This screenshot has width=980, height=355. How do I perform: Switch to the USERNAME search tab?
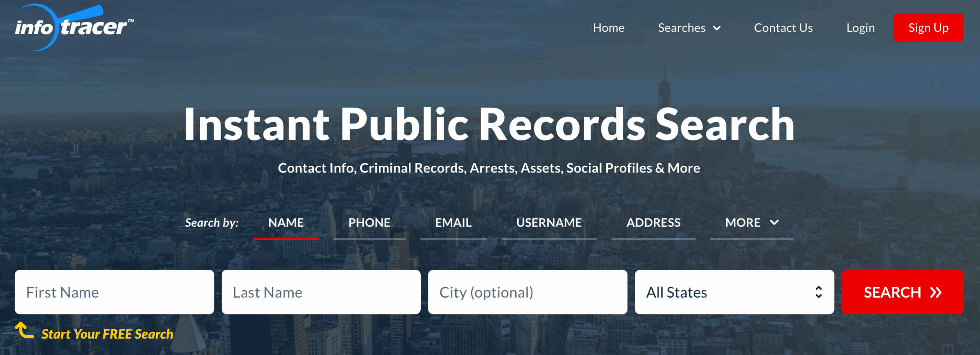pos(549,223)
